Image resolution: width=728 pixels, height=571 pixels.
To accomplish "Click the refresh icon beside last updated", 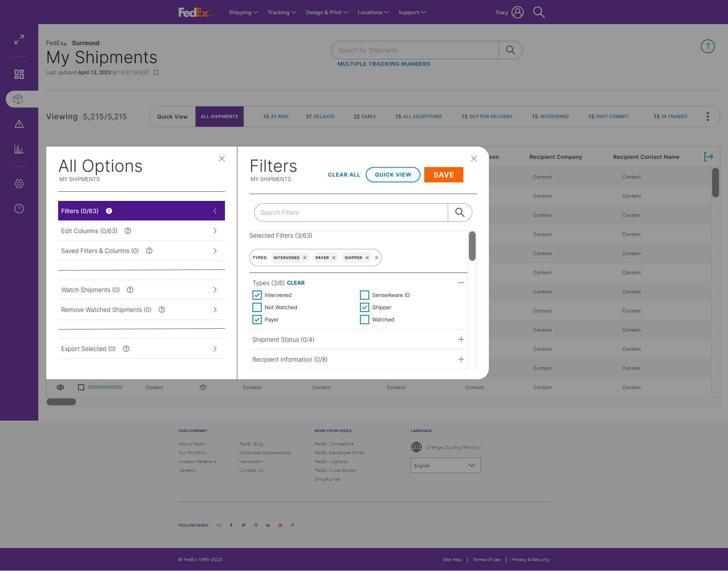I will click(x=156, y=72).
